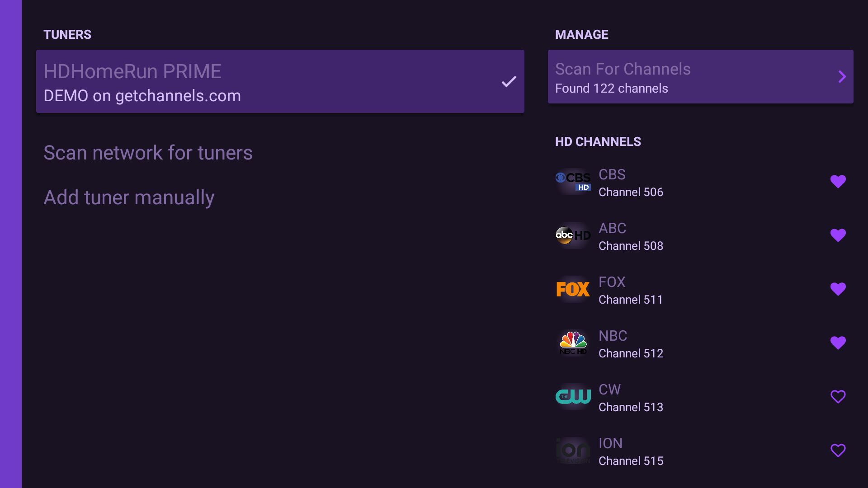Image resolution: width=868 pixels, height=488 pixels.
Task: Click the NBC HD peacock logo
Action: (573, 343)
